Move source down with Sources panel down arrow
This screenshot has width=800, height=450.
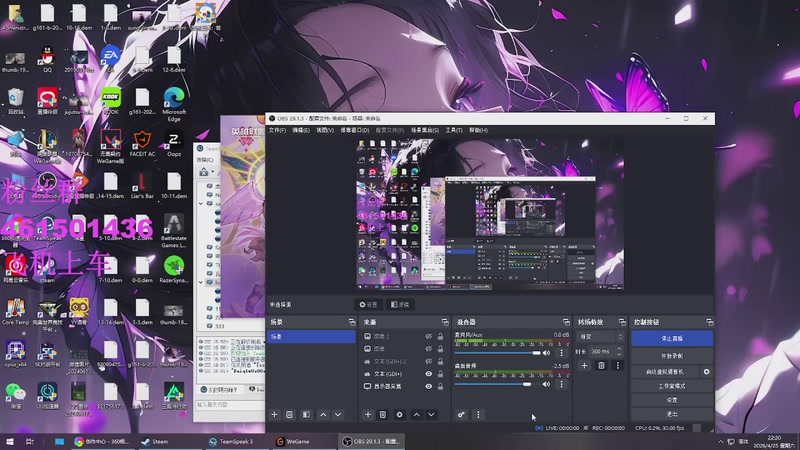(431, 415)
